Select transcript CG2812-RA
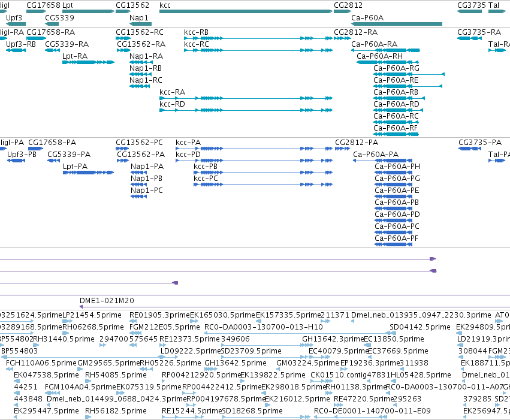Screen dimensions: 510x420 (355, 32)
